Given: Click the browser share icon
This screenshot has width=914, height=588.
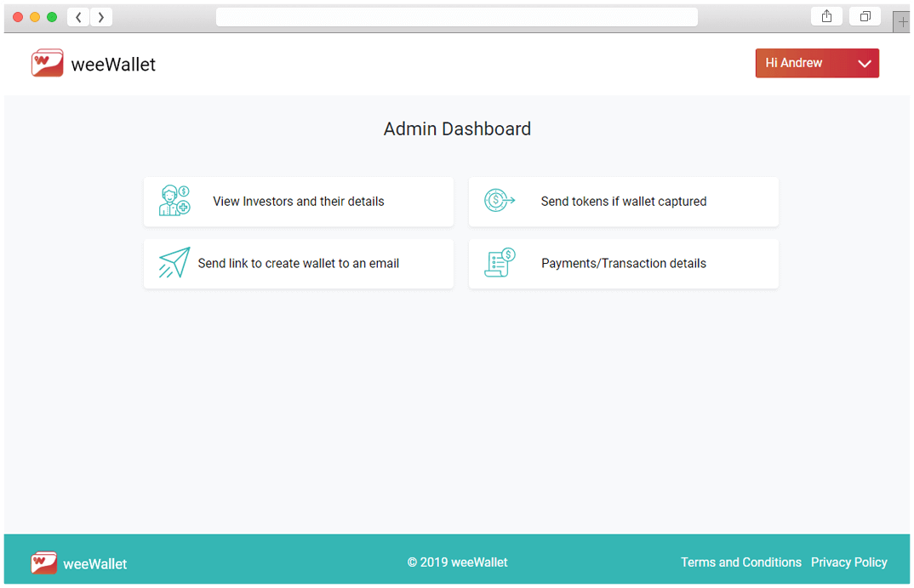Looking at the screenshot, I should point(826,17).
